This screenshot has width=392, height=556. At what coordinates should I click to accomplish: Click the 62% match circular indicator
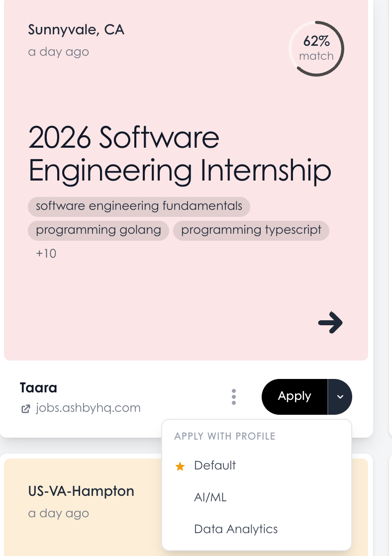316,49
